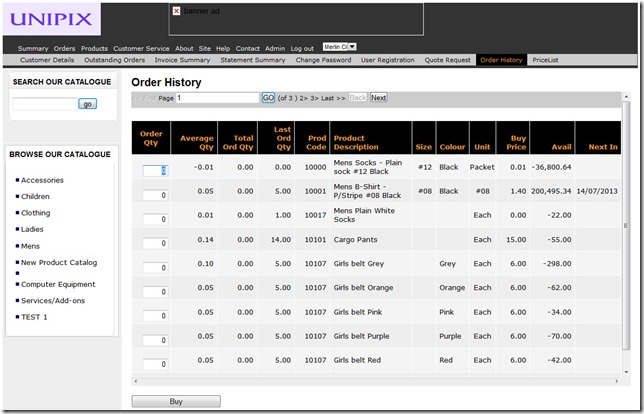Open the Quote Request tab
The image size is (644, 414).
pyautogui.click(x=447, y=60)
